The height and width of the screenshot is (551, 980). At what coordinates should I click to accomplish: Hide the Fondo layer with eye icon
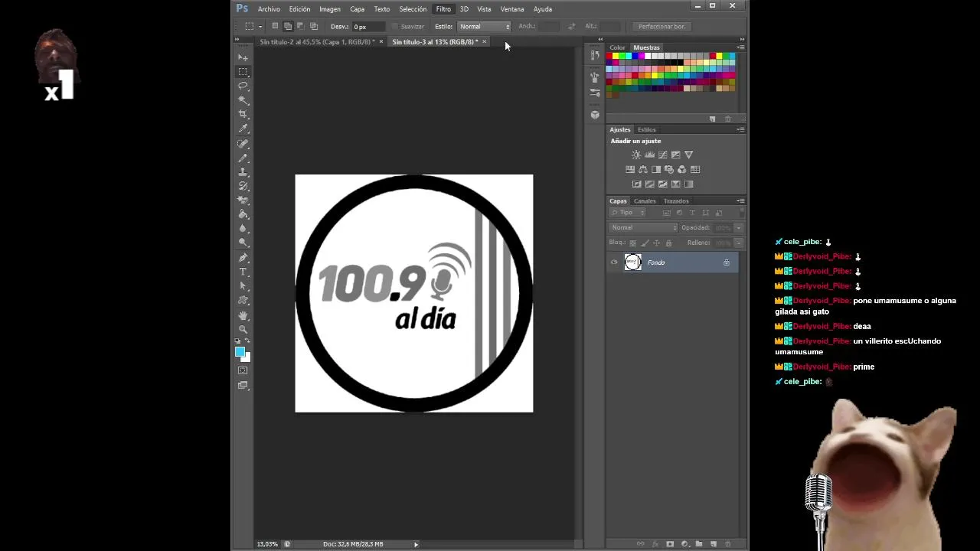pyautogui.click(x=614, y=262)
